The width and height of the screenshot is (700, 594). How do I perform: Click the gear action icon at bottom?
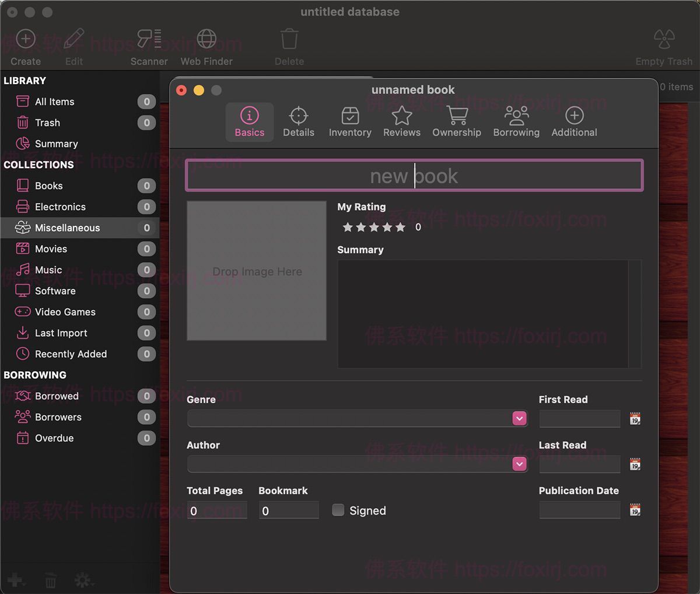pos(82,580)
